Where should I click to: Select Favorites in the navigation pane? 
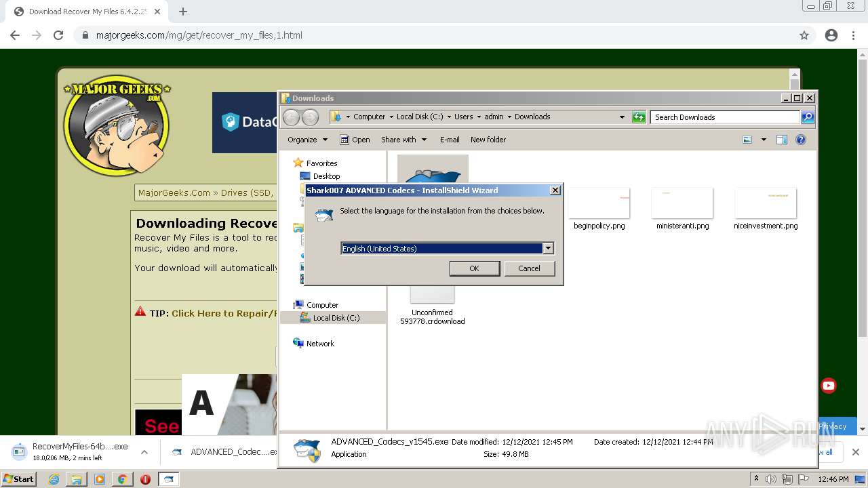tap(321, 163)
